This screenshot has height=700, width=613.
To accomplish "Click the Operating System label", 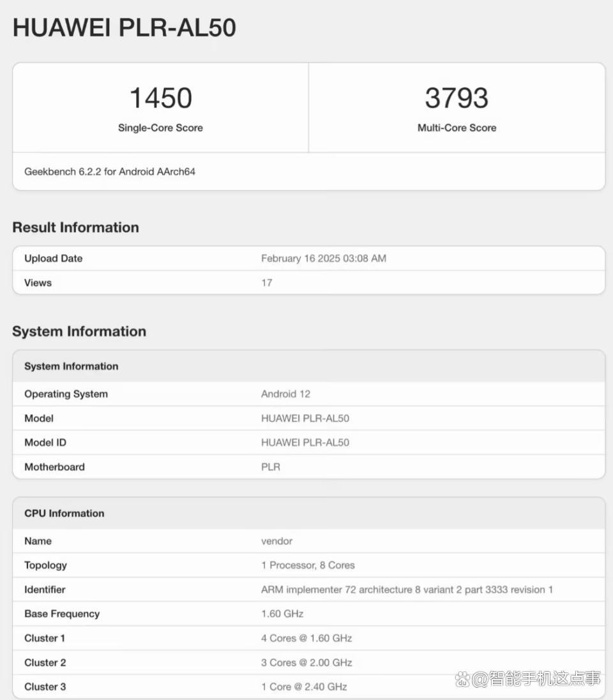I will (x=66, y=394).
